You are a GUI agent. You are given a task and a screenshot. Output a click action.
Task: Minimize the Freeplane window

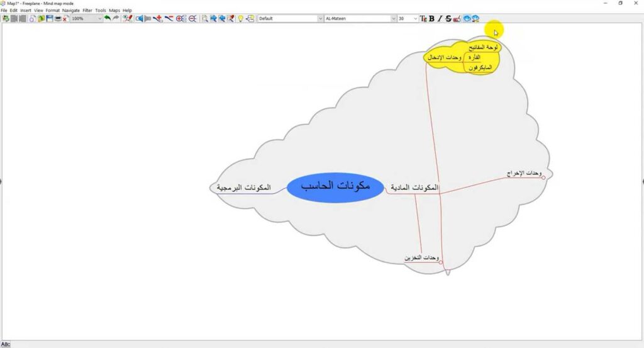coord(606,3)
